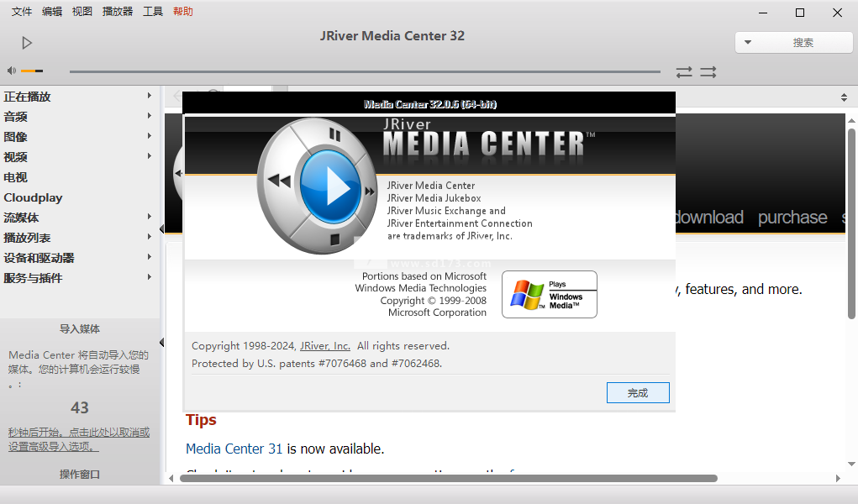The width and height of the screenshot is (858, 504).
Task: Expand the 正在播放 tree arrow
Action: 150,96
